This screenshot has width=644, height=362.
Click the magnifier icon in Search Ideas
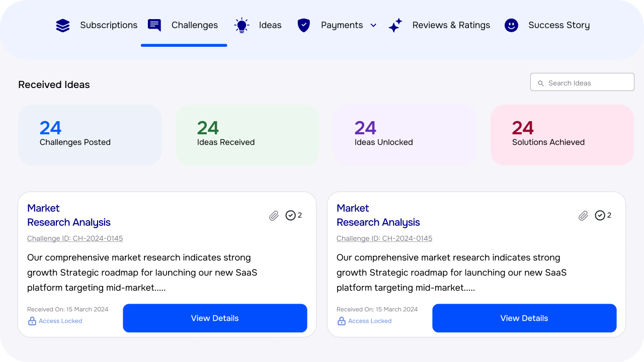click(541, 83)
